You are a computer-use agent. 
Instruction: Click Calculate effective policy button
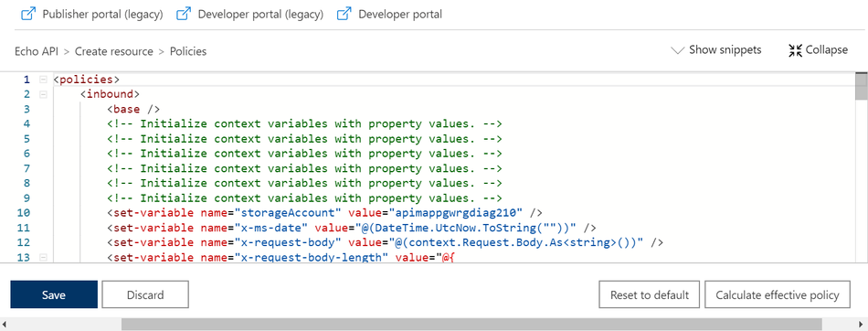[778, 294]
